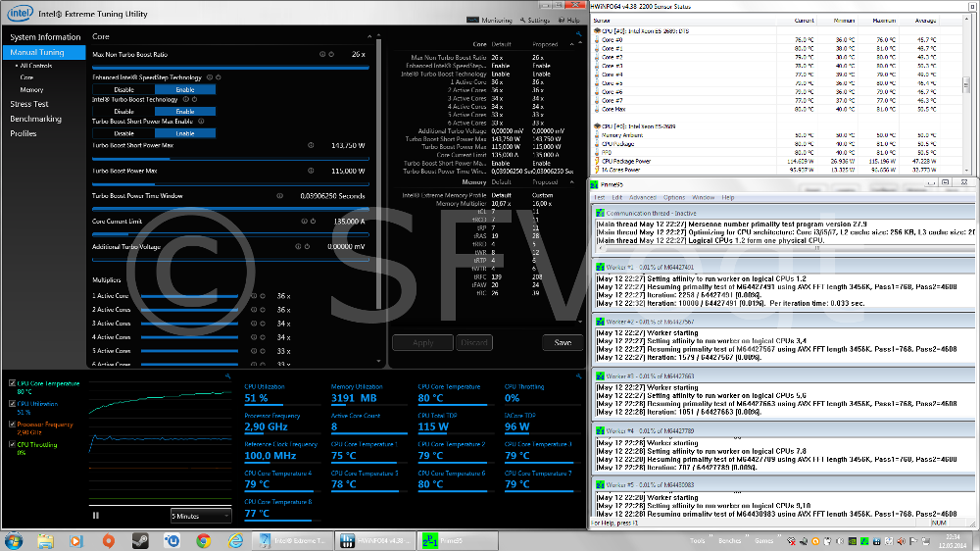Set Intel Turbo Boost Technology to Disable
The image size is (980, 551).
[123, 112]
